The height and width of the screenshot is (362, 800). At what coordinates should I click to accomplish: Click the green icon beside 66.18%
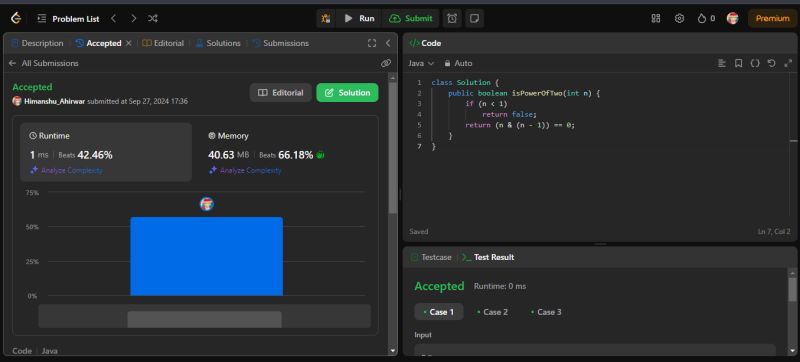click(x=320, y=155)
